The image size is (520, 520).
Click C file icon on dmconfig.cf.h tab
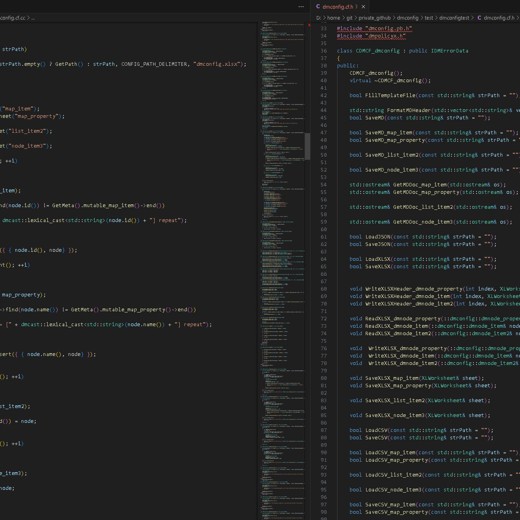(x=318, y=6)
